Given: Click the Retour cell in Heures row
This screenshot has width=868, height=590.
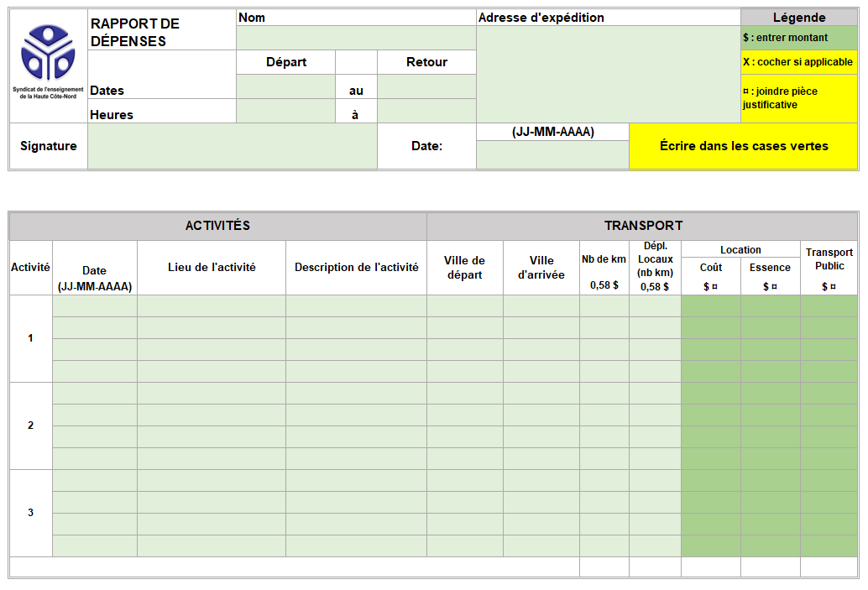Looking at the screenshot, I should click(x=426, y=111).
